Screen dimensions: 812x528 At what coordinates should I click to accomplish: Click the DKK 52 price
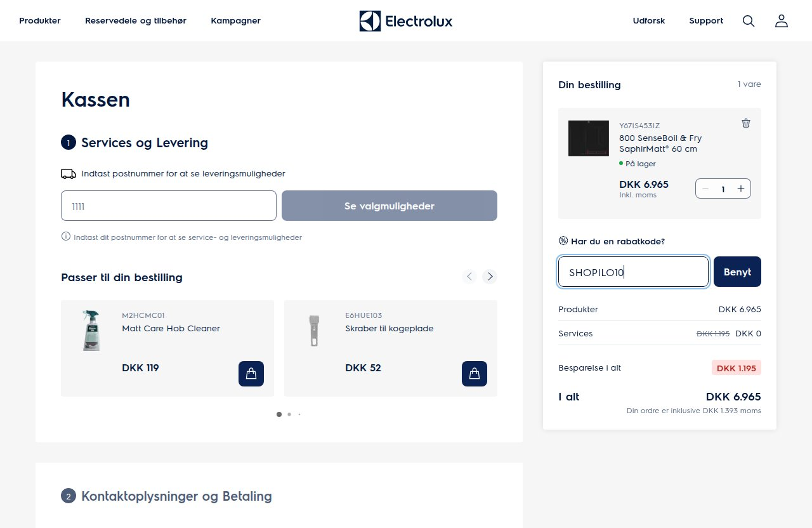(x=363, y=368)
